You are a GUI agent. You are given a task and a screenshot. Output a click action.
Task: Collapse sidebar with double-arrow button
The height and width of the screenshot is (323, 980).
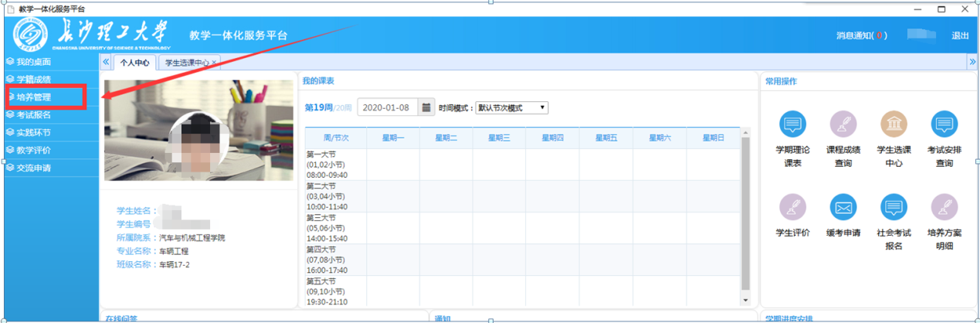pos(106,62)
